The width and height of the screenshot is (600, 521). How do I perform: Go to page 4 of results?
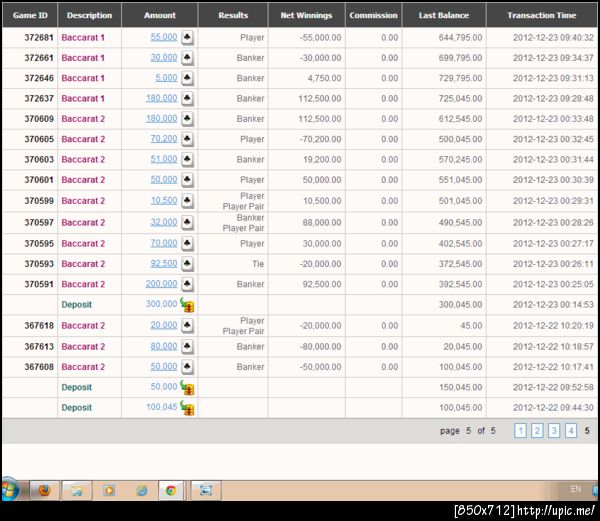tap(571, 431)
